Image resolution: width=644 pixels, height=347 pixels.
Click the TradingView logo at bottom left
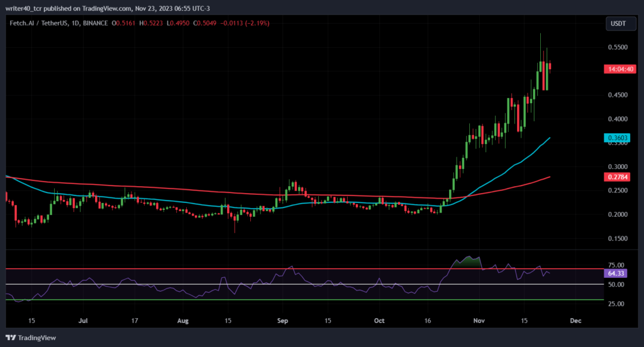click(31, 338)
